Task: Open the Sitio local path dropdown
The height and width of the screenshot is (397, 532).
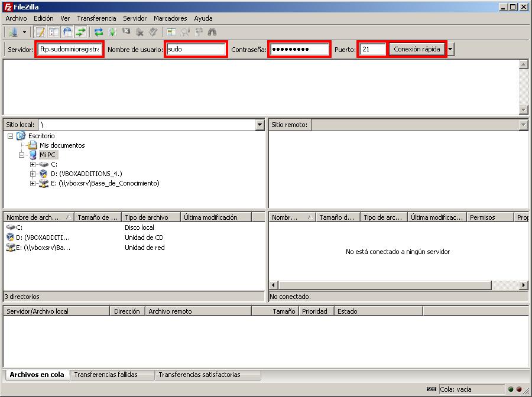Action: (x=259, y=125)
